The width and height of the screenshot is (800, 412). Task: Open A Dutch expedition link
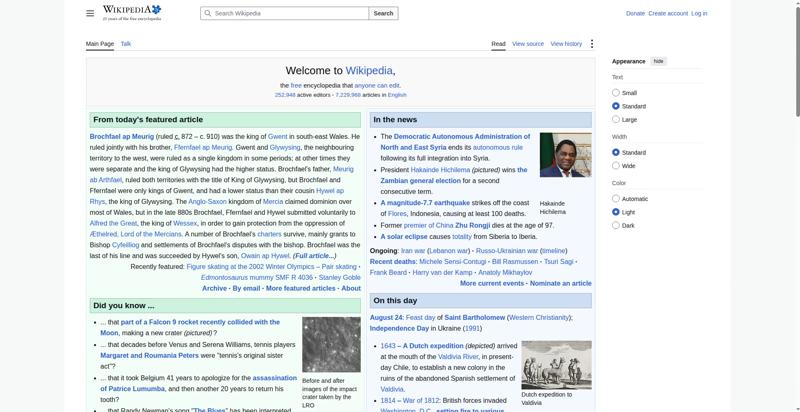(433, 346)
